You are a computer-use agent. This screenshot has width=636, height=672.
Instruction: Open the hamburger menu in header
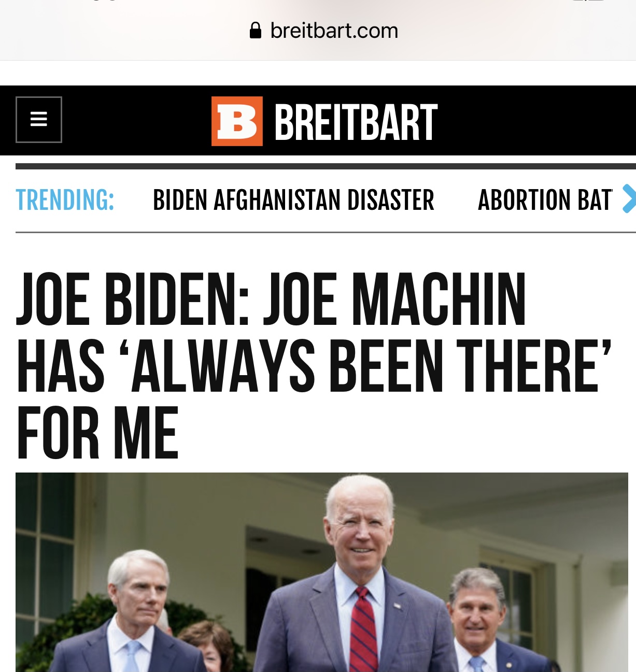(x=39, y=120)
